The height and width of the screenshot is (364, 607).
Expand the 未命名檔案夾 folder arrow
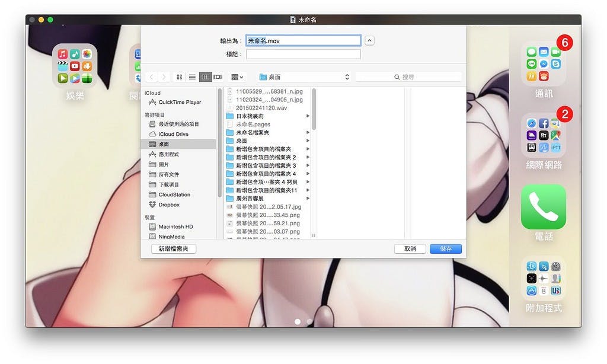coord(308,132)
